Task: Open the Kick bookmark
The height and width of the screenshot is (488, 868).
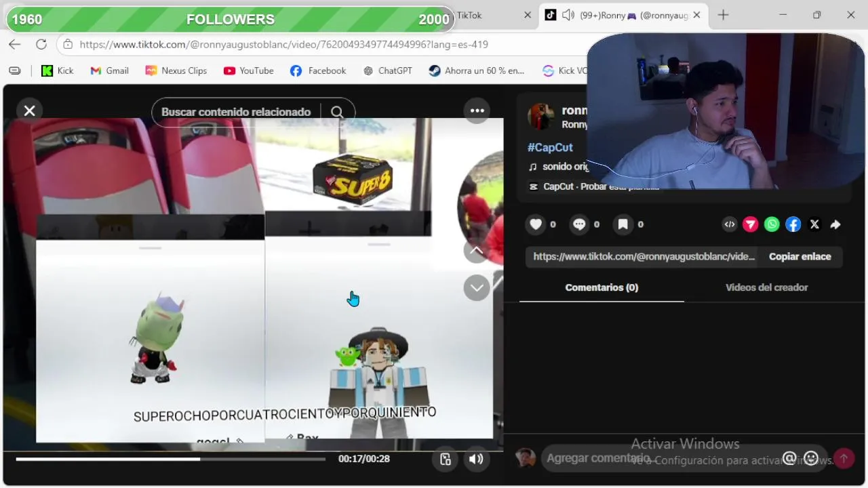Action: pyautogui.click(x=57, y=70)
